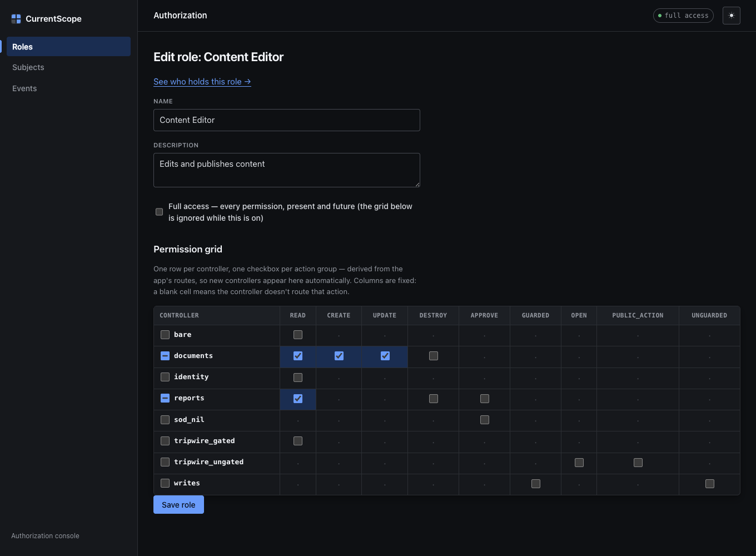Viewport: 756px width, 556px height.
Task: Click the READ column header
Action: point(298,315)
